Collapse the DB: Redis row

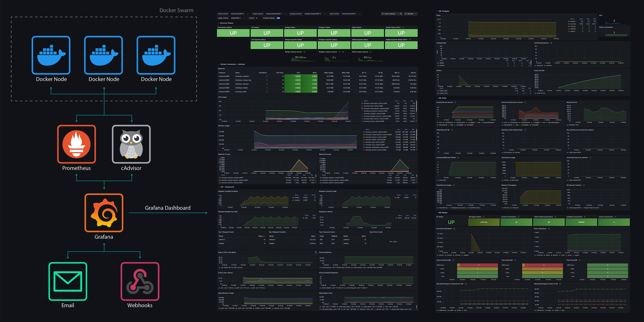437,98
